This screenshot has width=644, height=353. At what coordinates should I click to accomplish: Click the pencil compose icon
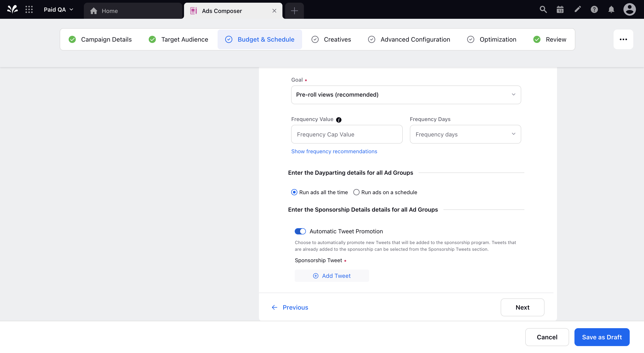(578, 9)
